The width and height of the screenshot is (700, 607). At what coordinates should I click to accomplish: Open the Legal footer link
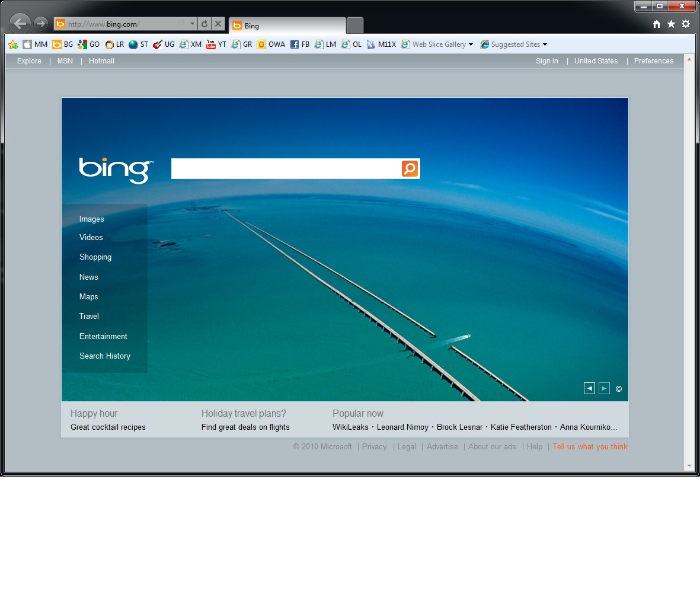[407, 447]
